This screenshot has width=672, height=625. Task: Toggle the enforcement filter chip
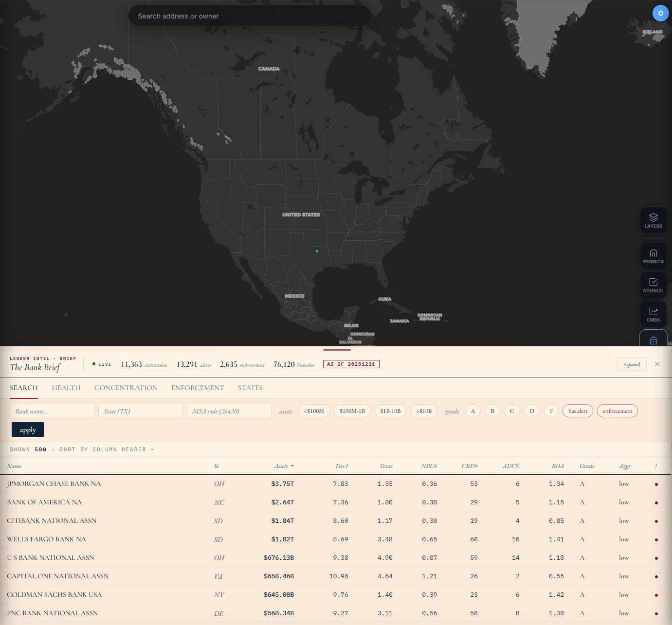618,411
